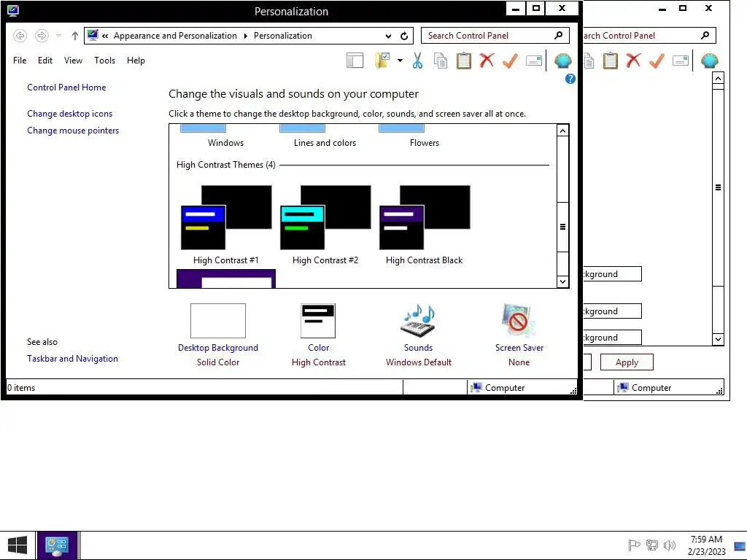Go to Control Panel Home
The width and height of the screenshot is (747, 560).
click(66, 87)
